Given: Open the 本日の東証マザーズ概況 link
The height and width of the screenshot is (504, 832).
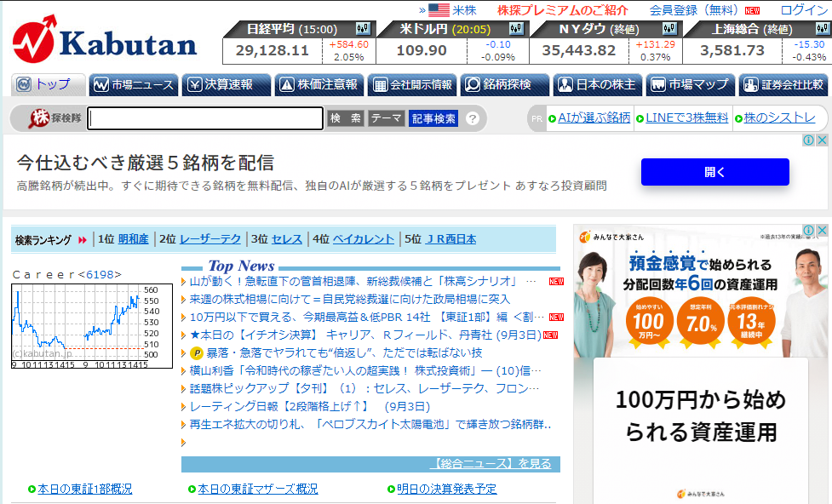Looking at the screenshot, I should click(258, 489).
